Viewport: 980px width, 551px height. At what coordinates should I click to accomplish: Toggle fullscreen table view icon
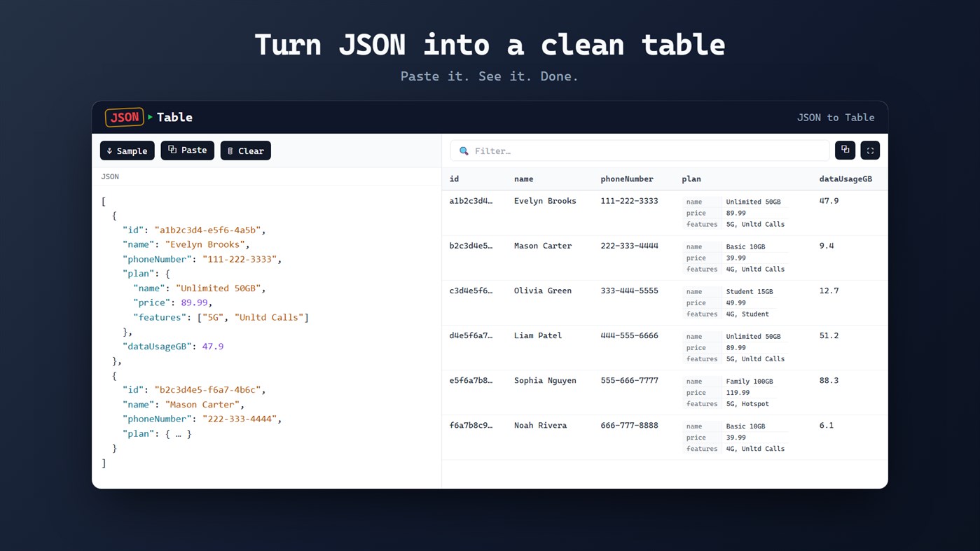(x=870, y=150)
